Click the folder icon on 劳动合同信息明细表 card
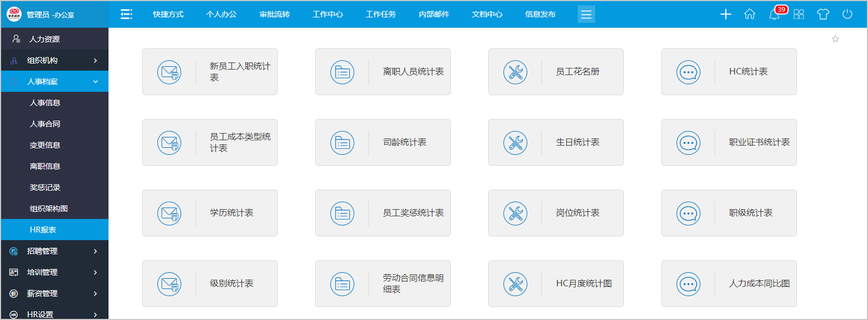Viewport: 868px width, 320px height. click(342, 284)
